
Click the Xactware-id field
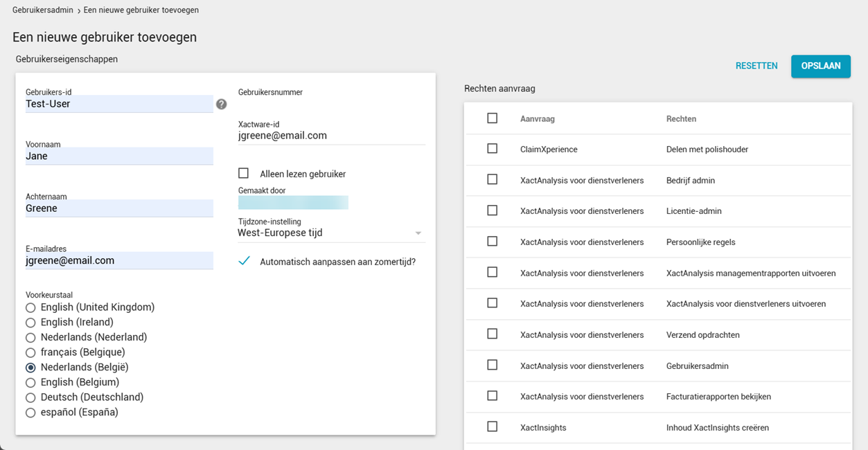click(330, 136)
